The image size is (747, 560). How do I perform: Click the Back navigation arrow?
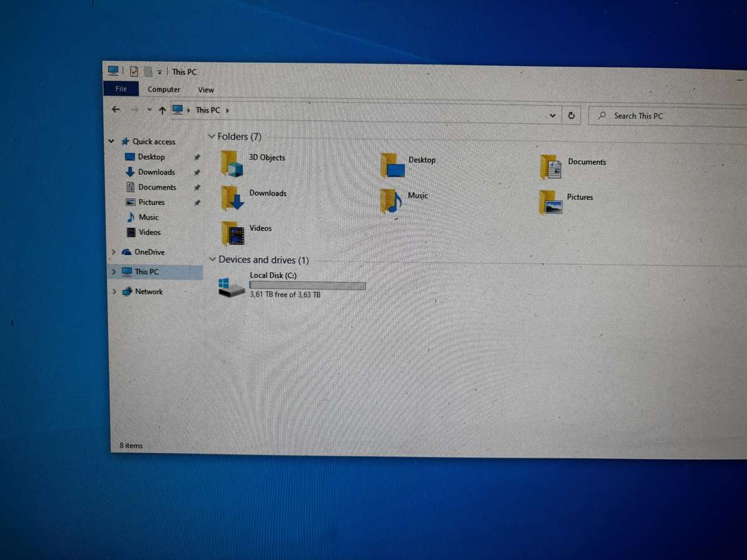tap(116, 110)
